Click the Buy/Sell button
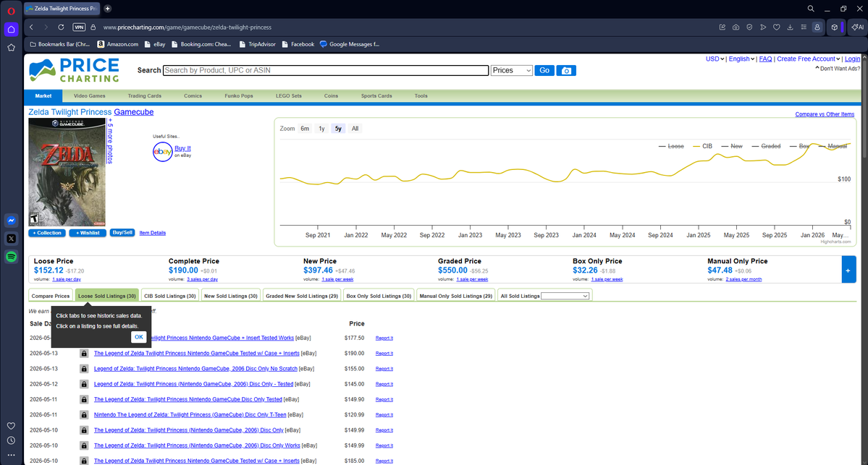Viewport: 868px width, 465px height. (122, 232)
